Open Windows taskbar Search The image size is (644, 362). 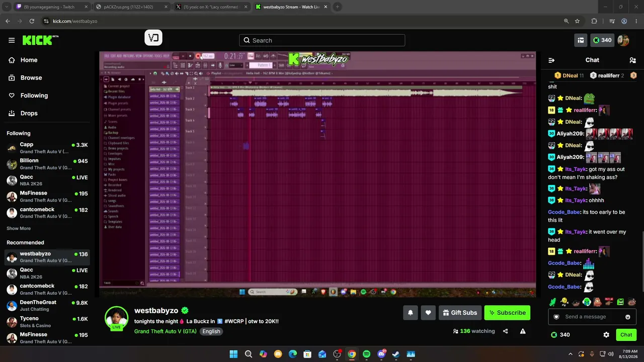[249, 354]
